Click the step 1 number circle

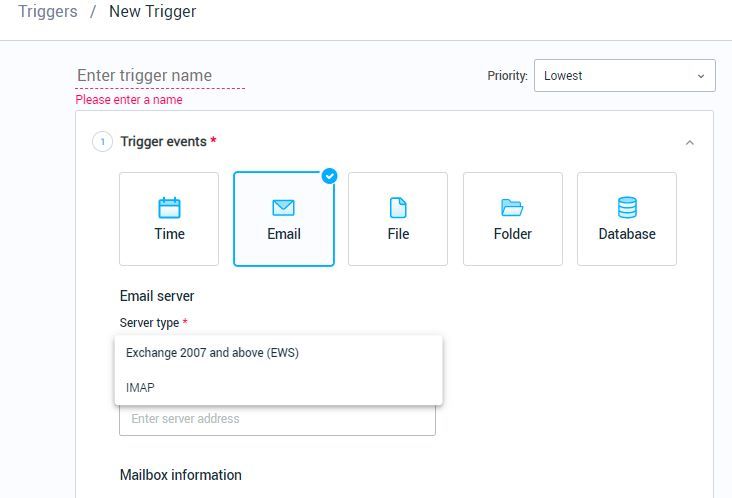(x=102, y=142)
